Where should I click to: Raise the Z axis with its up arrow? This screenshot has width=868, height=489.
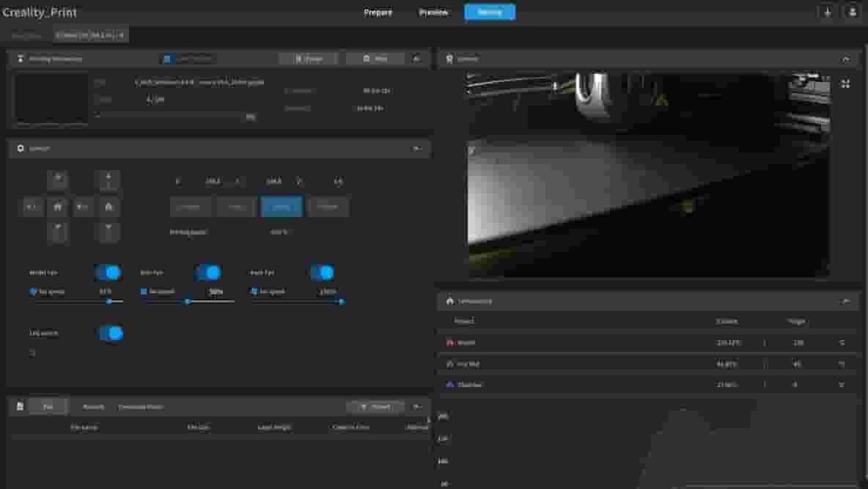click(x=108, y=180)
